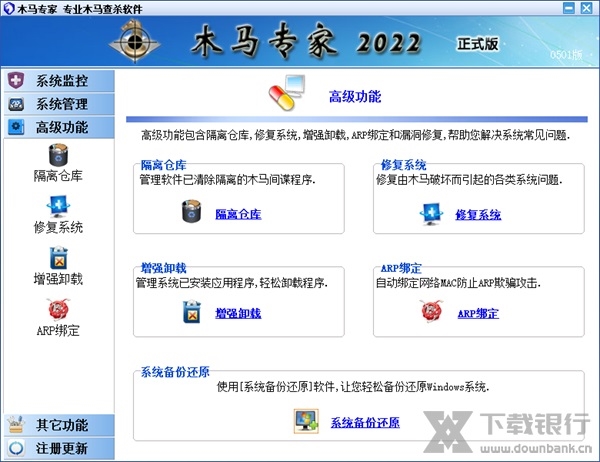Click uninstall icon next to 增强卸载 link

[x=192, y=312]
